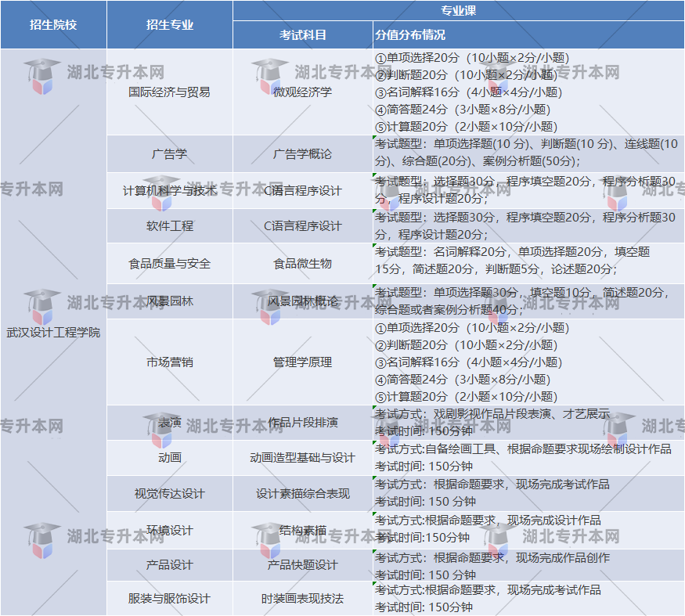Screen dimensions: 685x616
Task: Click the 软件工程 major cell
Action: point(170,226)
